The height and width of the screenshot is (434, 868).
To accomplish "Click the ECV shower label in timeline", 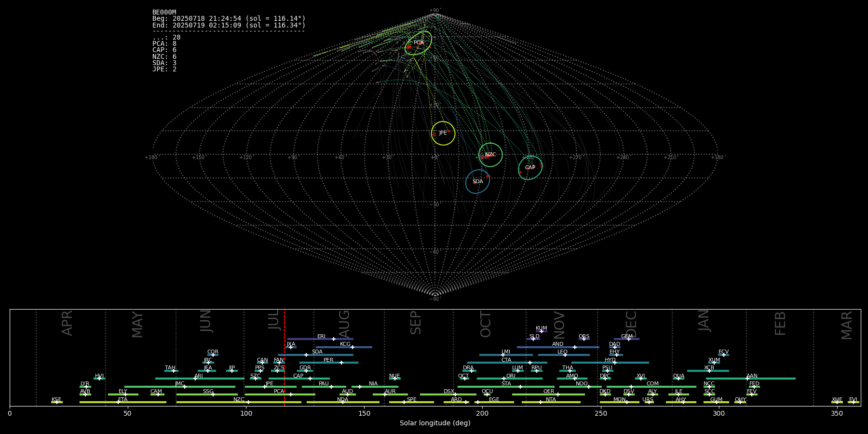I will tap(724, 352).
